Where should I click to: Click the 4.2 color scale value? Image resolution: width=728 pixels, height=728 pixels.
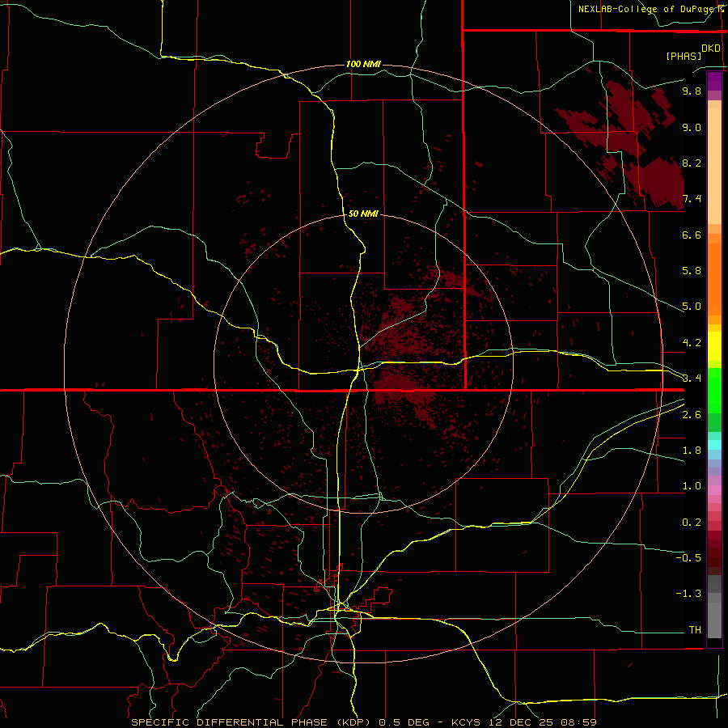(x=692, y=343)
